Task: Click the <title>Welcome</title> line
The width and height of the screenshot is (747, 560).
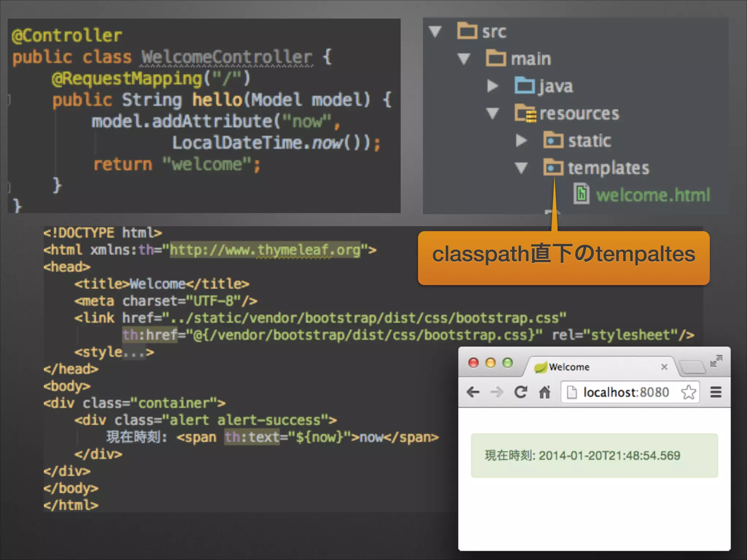Action: 162,284
